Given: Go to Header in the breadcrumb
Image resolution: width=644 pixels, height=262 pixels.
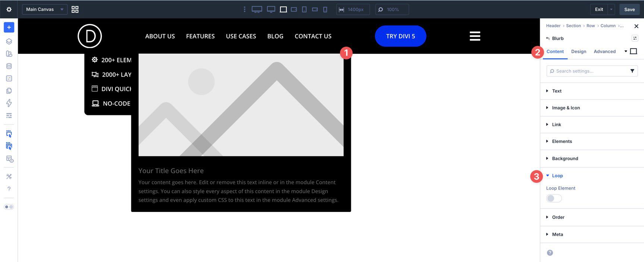Looking at the screenshot, I should click(x=553, y=26).
